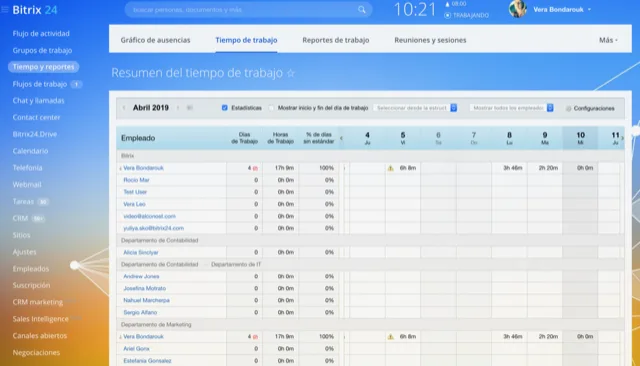Expand the first Vera Bondarouk row arrow under Bitrix
This screenshot has height=366, width=640.
[120, 168]
